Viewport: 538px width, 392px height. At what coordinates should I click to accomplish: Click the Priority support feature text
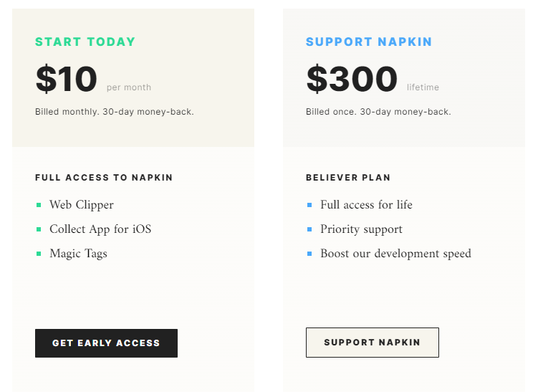point(361,229)
